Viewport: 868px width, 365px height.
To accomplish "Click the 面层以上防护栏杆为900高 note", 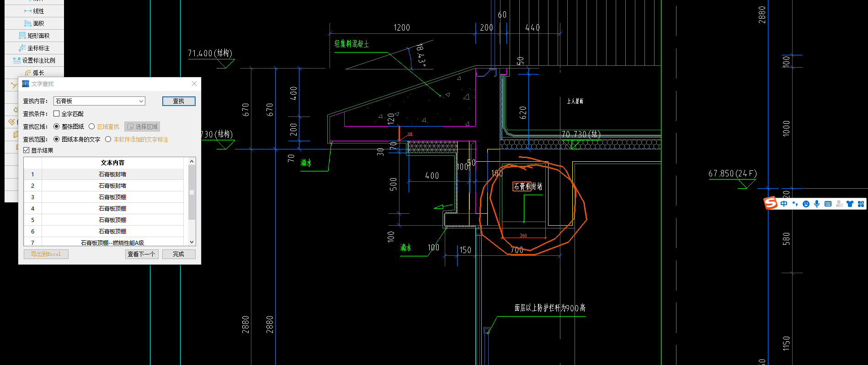I will [550, 308].
